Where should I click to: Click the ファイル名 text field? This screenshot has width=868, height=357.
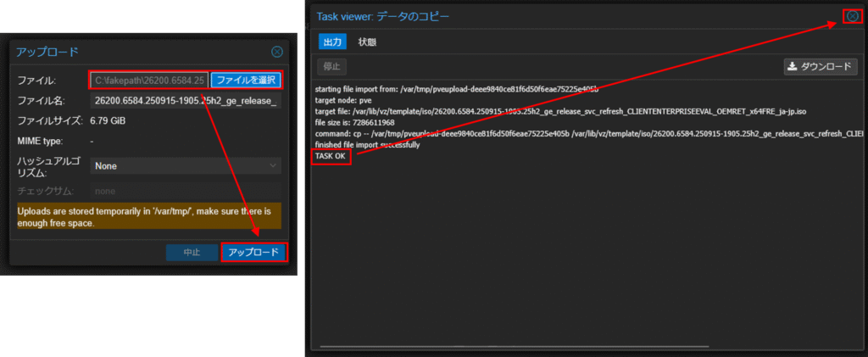(186, 102)
